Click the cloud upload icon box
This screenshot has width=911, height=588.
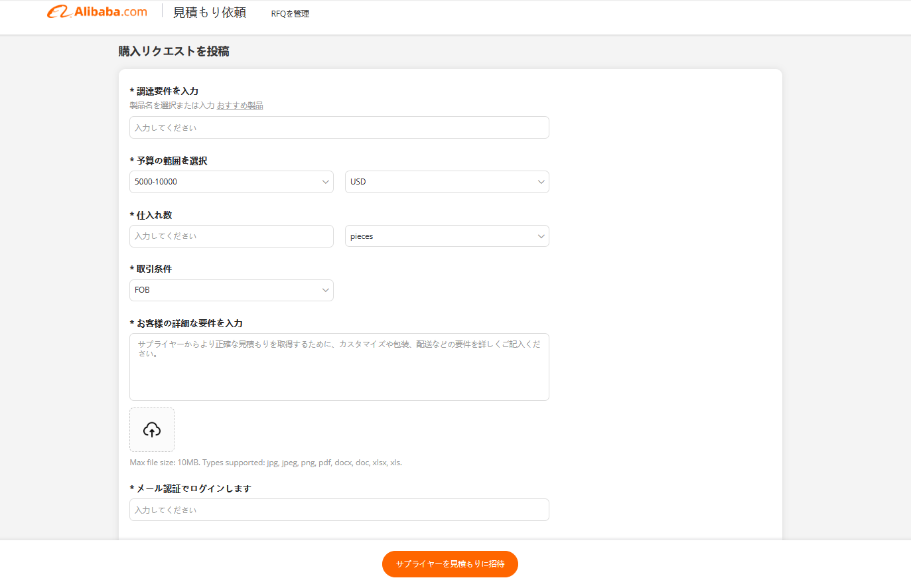152,430
